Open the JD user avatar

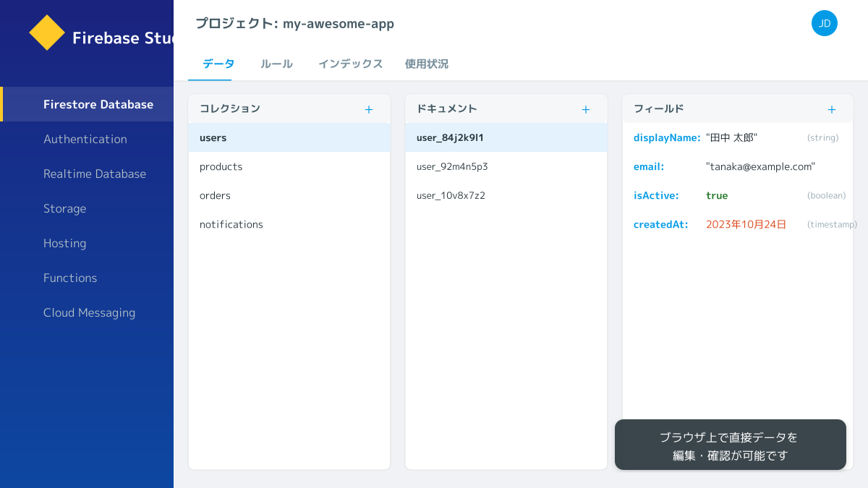pyautogui.click(x=825, y=23)
